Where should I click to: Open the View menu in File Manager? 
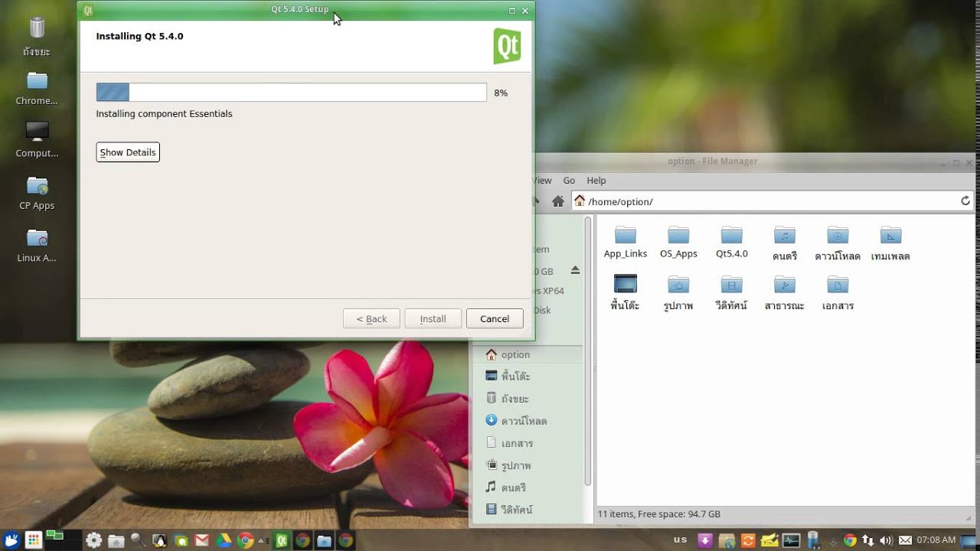542,181
